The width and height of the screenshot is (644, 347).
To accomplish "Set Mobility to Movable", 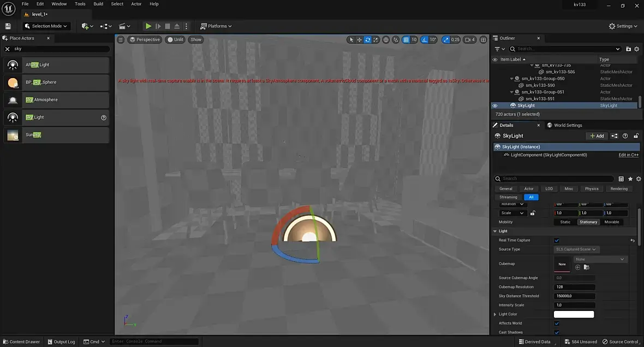I will (x=612, y=222).
